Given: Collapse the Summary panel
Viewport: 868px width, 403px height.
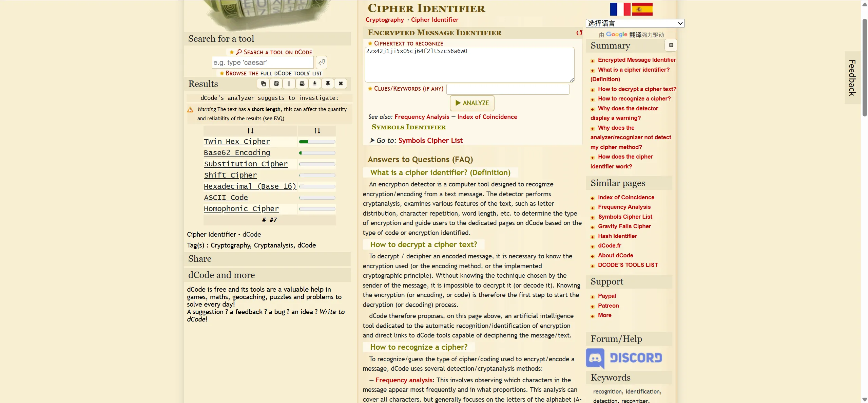Looking at the screenshot, I should click(671, 45).
